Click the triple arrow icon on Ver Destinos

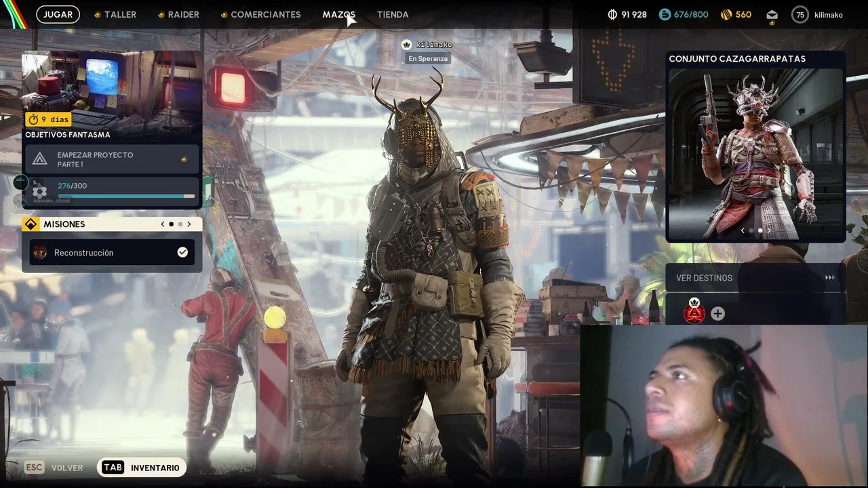(829, 278)
